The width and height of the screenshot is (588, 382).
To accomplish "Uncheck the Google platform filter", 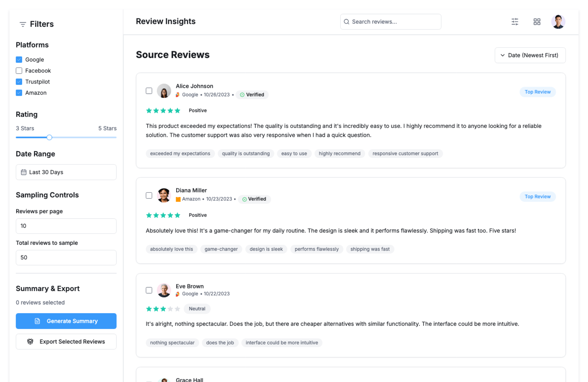I will 19,59.
